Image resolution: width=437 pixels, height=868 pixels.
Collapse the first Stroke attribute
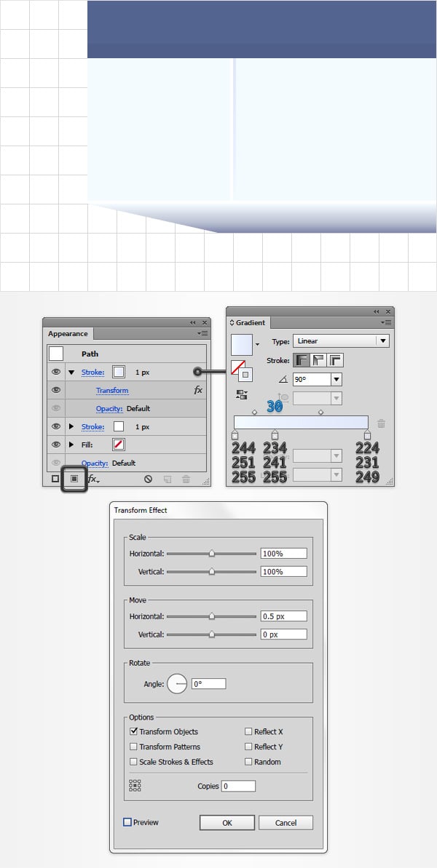click(71, 373)
